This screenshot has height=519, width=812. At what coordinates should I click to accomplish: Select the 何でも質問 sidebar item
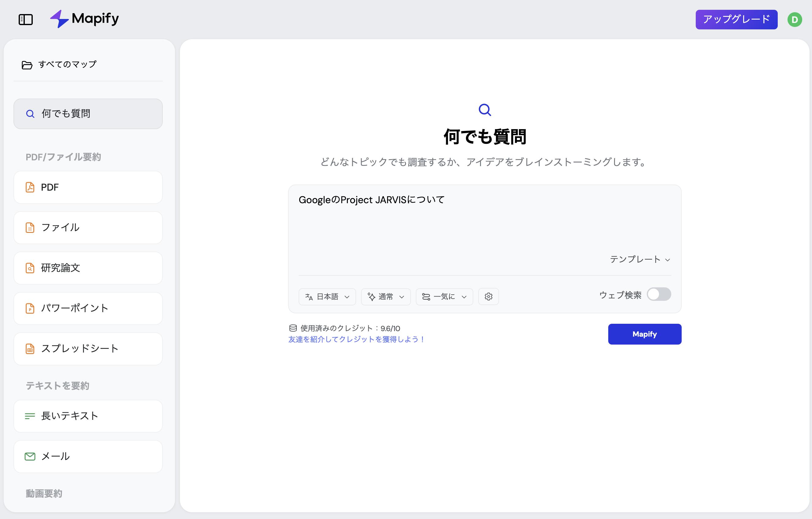coord(88,114)
